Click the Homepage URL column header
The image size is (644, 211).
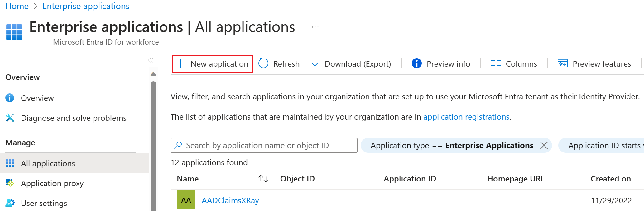click(516, 179)
